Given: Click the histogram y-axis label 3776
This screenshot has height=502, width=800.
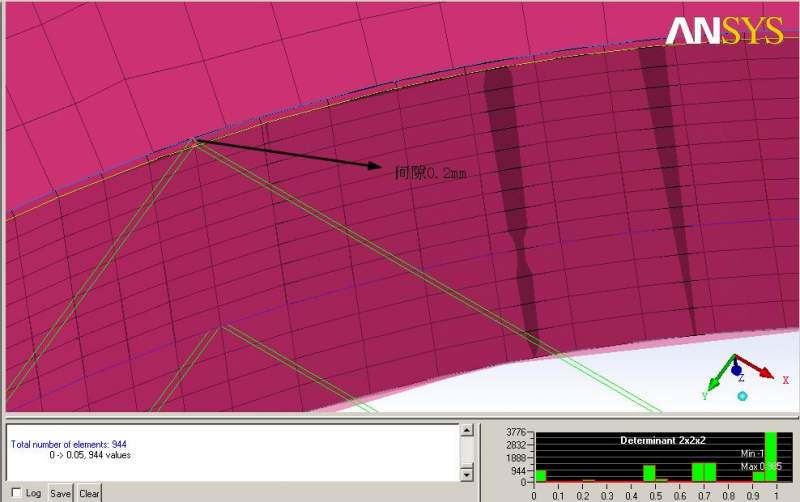Looking at the screenshot, I should click(x=515, y=432).
